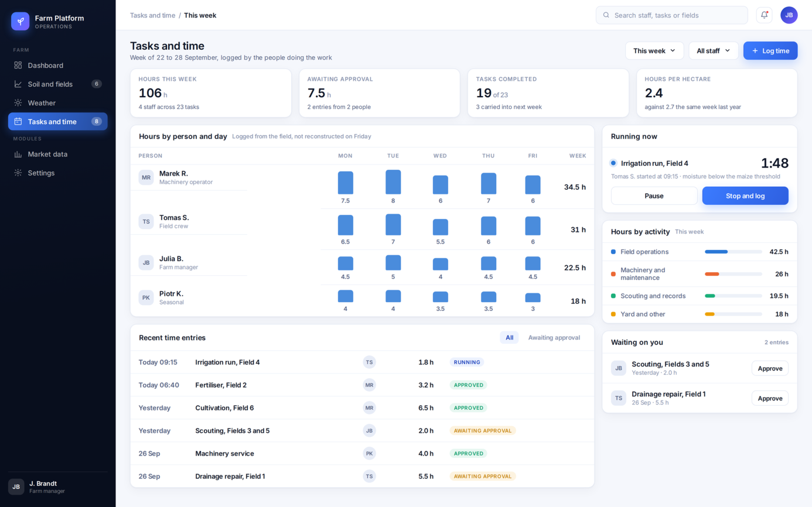Click the RUNNING status badge
This screenshot has height=507, width=812.
467,362
